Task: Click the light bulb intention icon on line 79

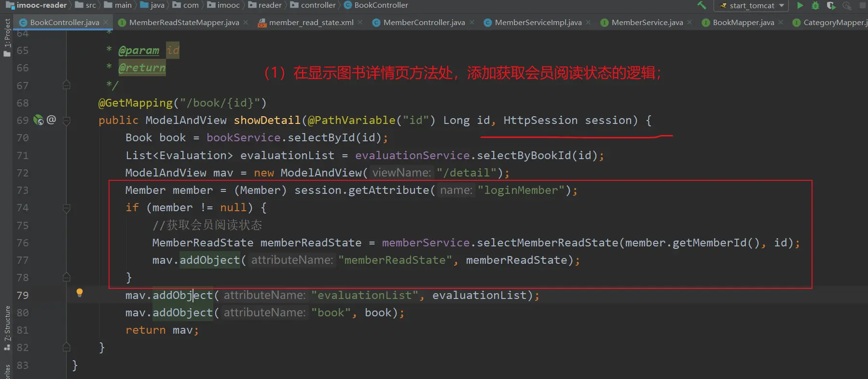Action: click(x=80, y=292)
